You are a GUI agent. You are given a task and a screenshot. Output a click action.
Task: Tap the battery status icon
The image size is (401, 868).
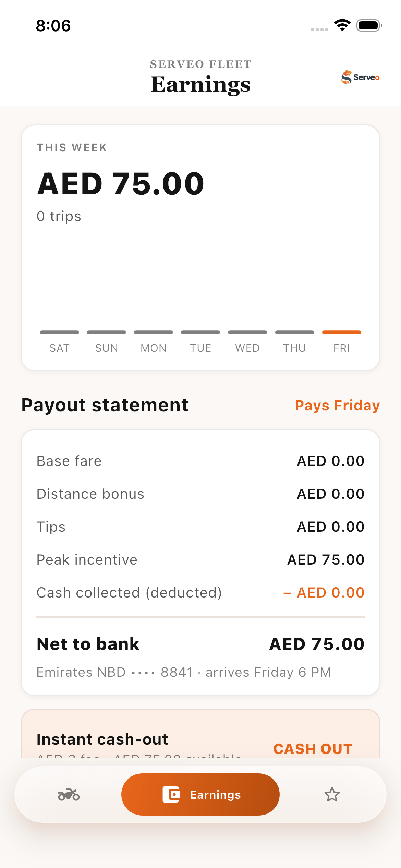pyautogui.click(x=369, y=25)
